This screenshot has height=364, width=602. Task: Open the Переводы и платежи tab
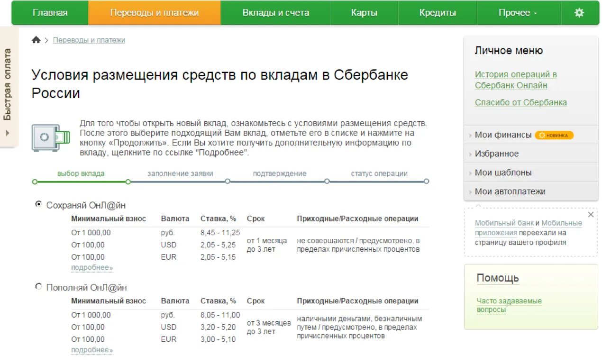[155, 13]
